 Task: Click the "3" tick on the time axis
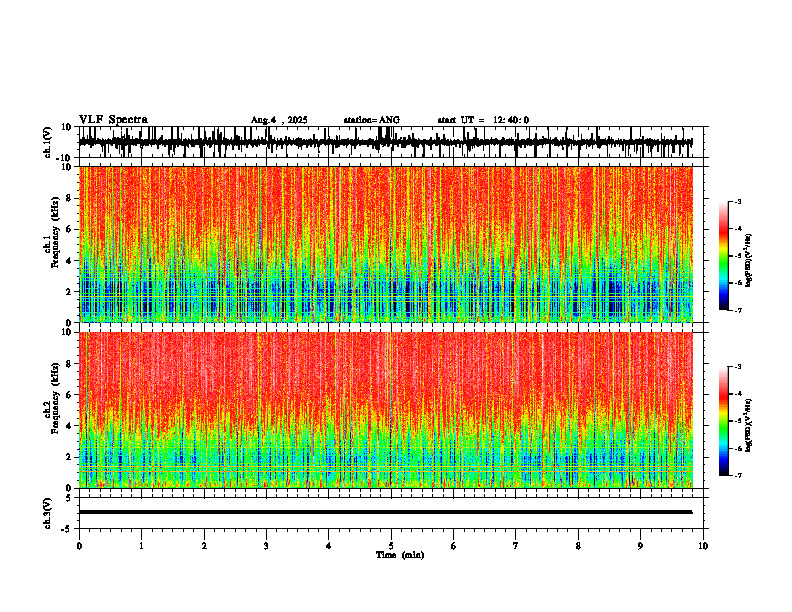[266, 546]
